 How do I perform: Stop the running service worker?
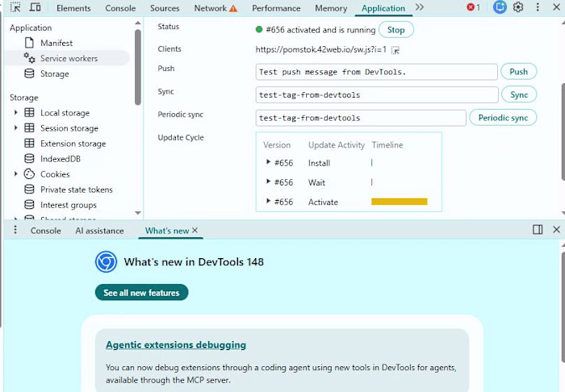coord(396,30)
